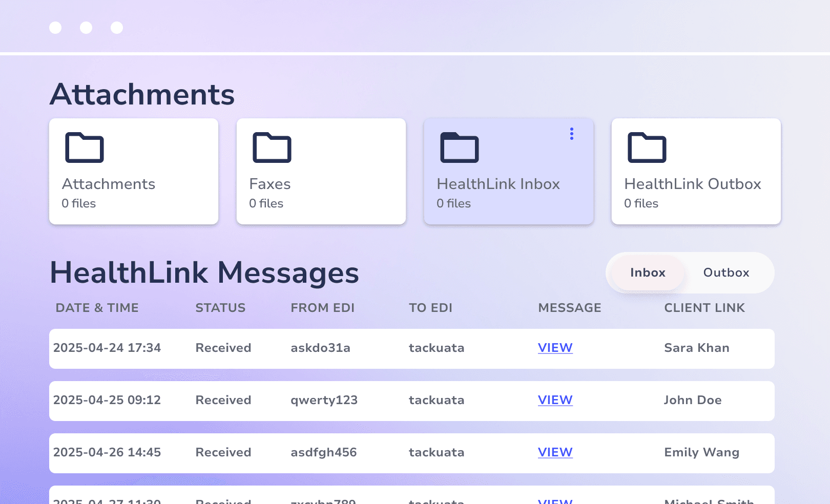830x504 pixels.
Task: Select the date 2025-04-25 09:12
Action: tap(107, 400)
